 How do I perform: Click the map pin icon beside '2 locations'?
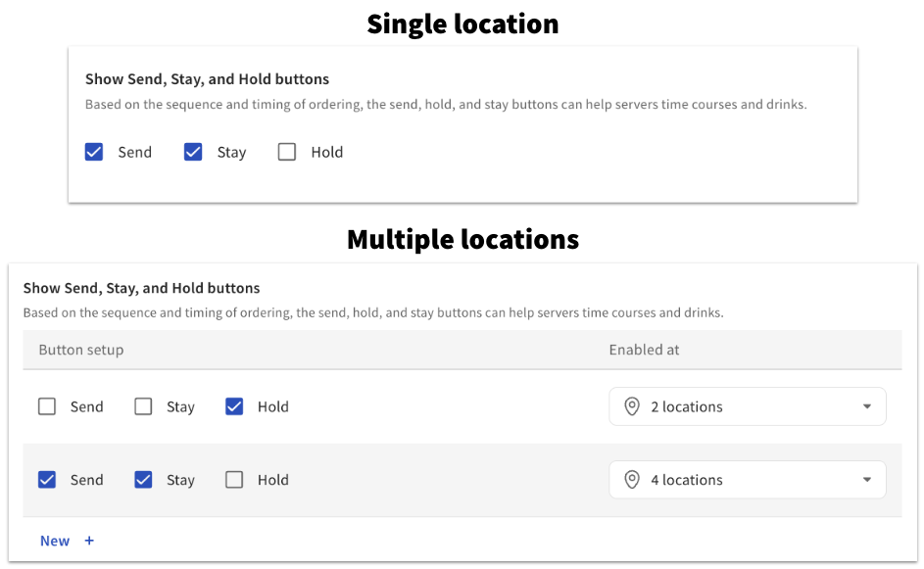tap(632, 406)
